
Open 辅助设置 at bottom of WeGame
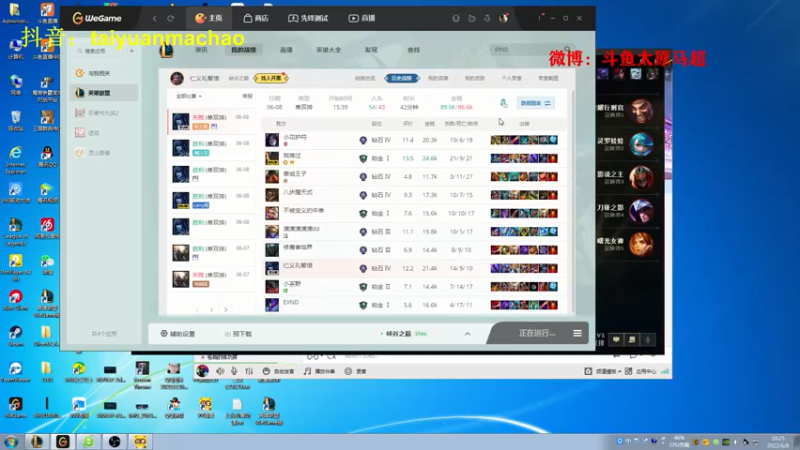tap(178, 334)
